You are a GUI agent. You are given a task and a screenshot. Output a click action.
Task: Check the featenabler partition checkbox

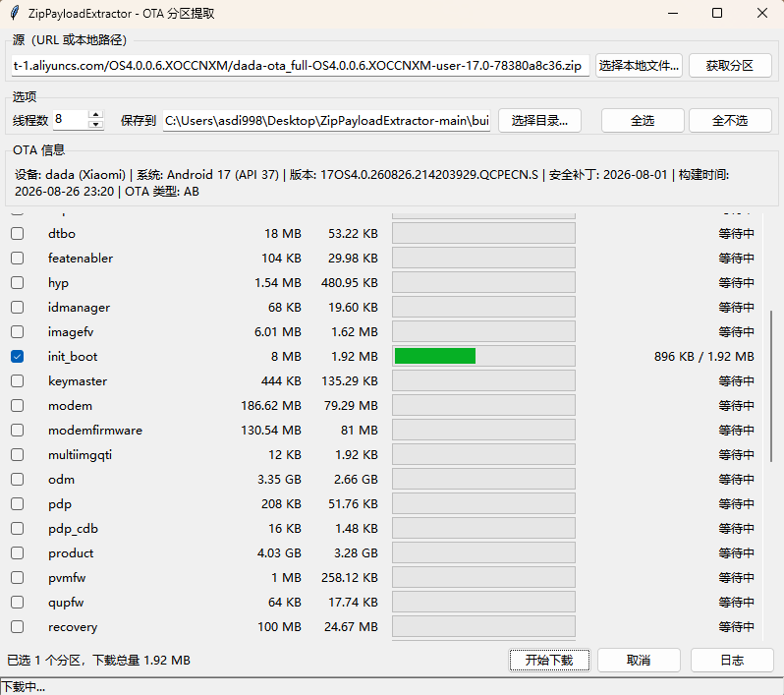coord(18,259)
